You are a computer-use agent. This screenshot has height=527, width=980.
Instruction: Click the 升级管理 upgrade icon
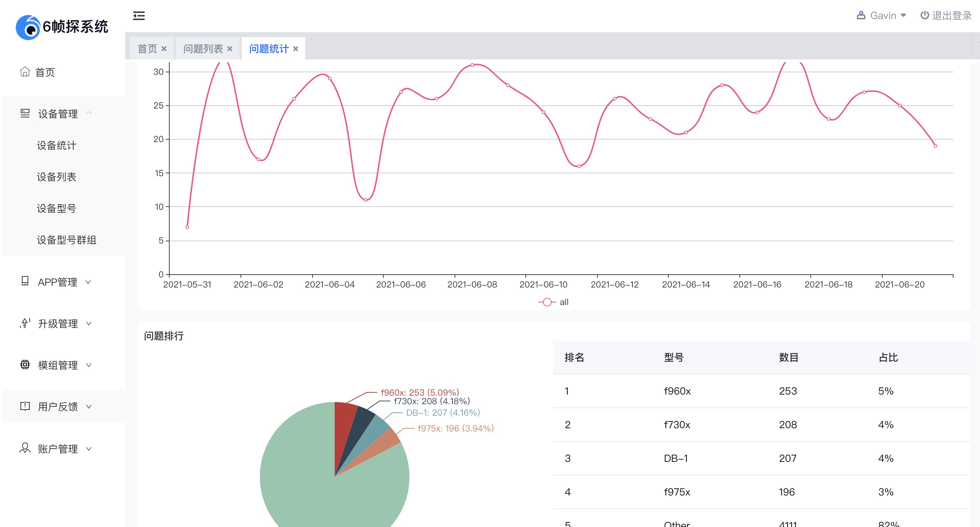pos(25,323)
